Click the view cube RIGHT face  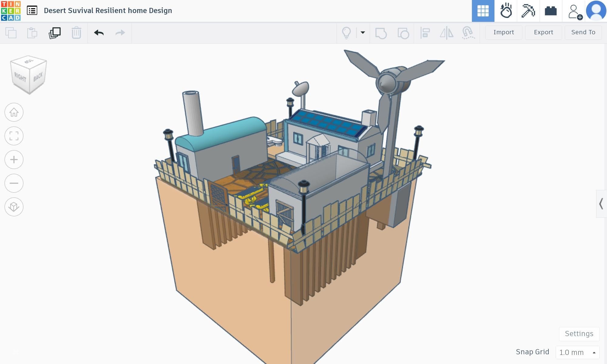point(21,77)
